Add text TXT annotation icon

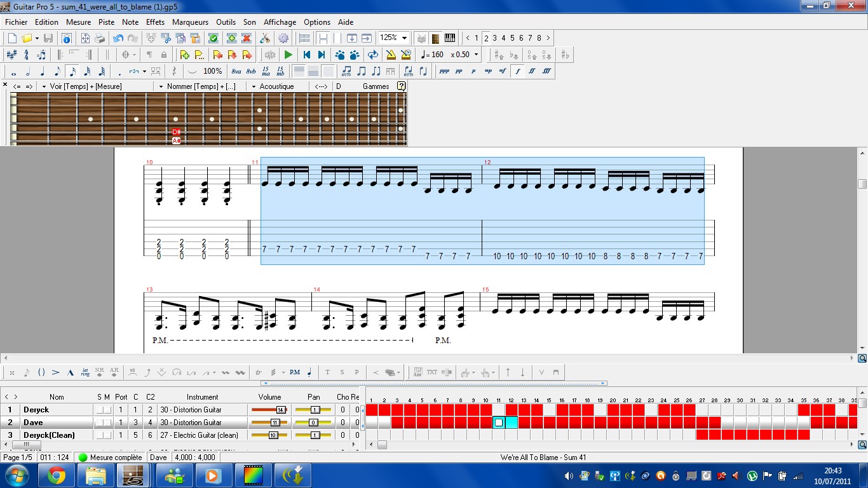432,372
